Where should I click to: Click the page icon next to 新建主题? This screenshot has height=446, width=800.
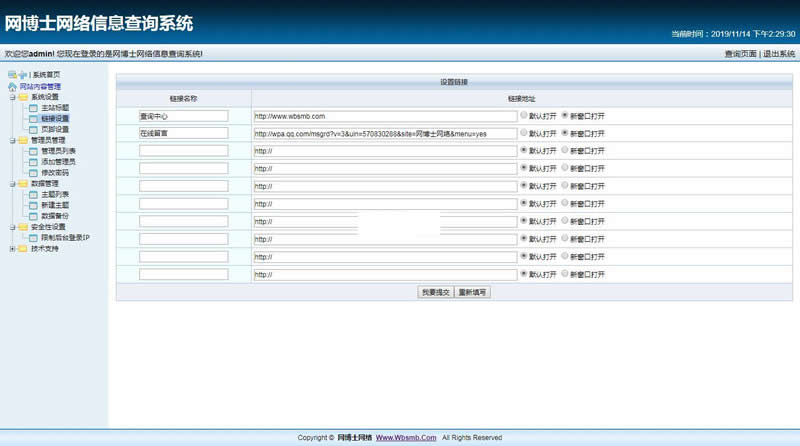pyautogui.click(x=33, y=205)
